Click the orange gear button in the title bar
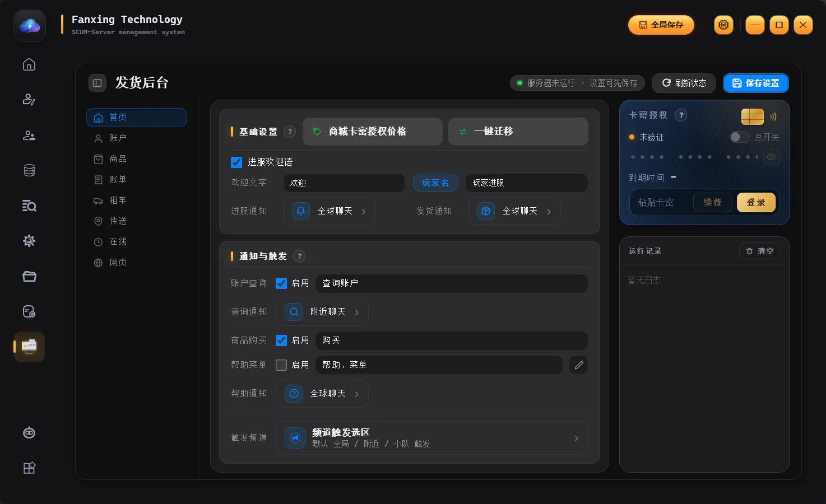This screenshot has height=504, width=826. click(x=723, y=25)
